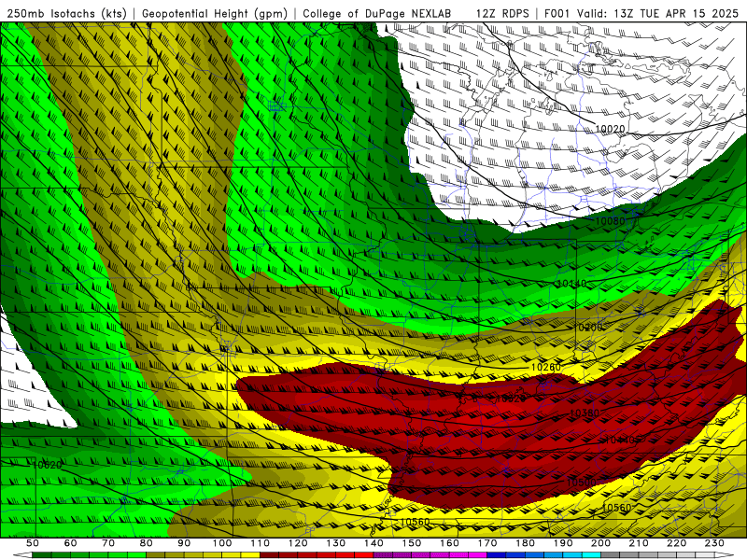Click the 170 value on the color scale

click(487, 543)
